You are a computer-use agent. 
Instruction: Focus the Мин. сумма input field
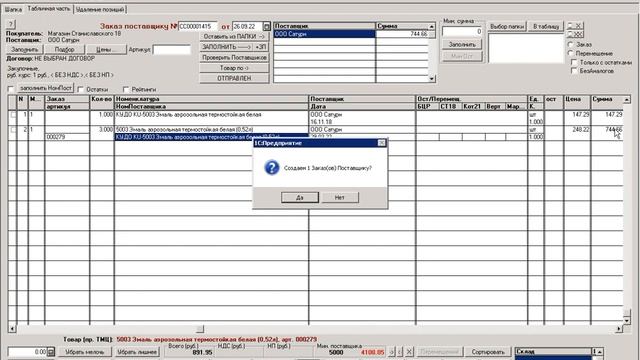[x=462, y=31]
